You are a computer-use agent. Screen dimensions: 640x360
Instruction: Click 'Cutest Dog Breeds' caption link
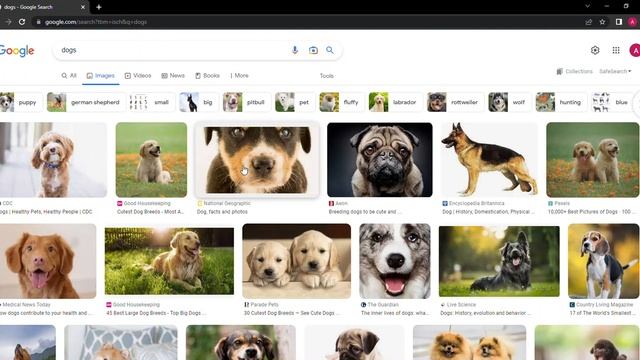coord(151,212)
